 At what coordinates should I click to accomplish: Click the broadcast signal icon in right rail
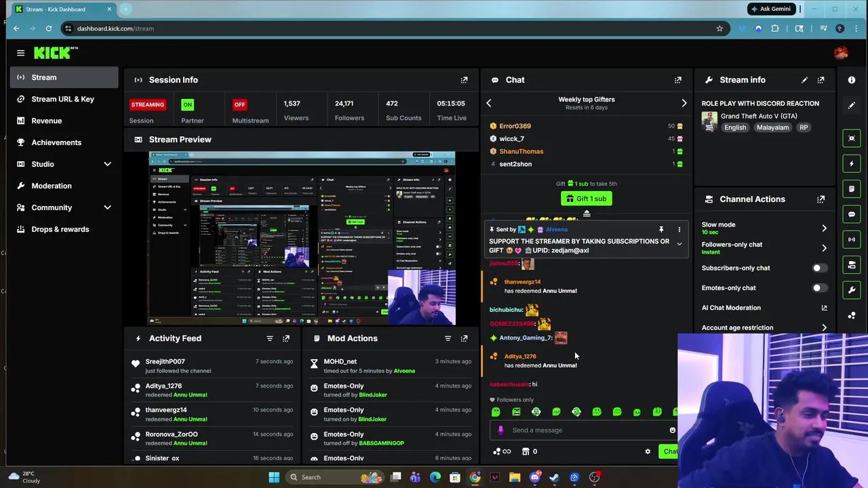pyautogui.click(x=852, y=239)
